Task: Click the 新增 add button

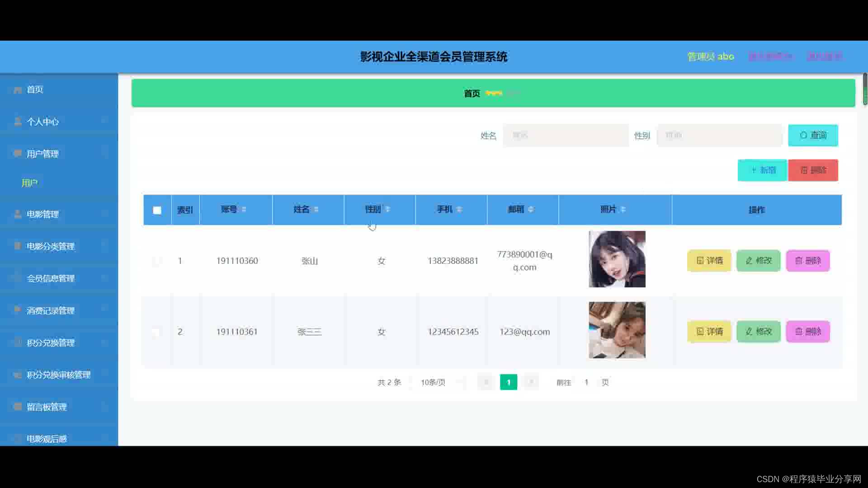Action: tap(762, 170)
